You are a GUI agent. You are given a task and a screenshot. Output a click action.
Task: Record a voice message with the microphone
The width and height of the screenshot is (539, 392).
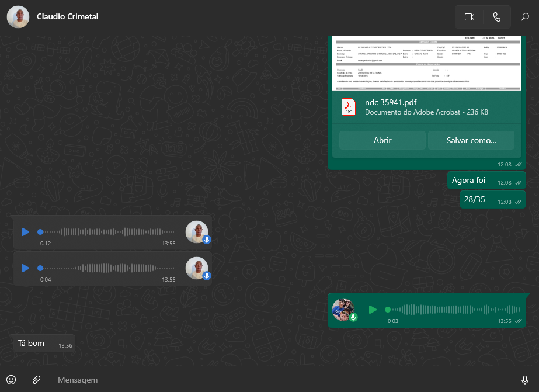[x=524, y=380]
